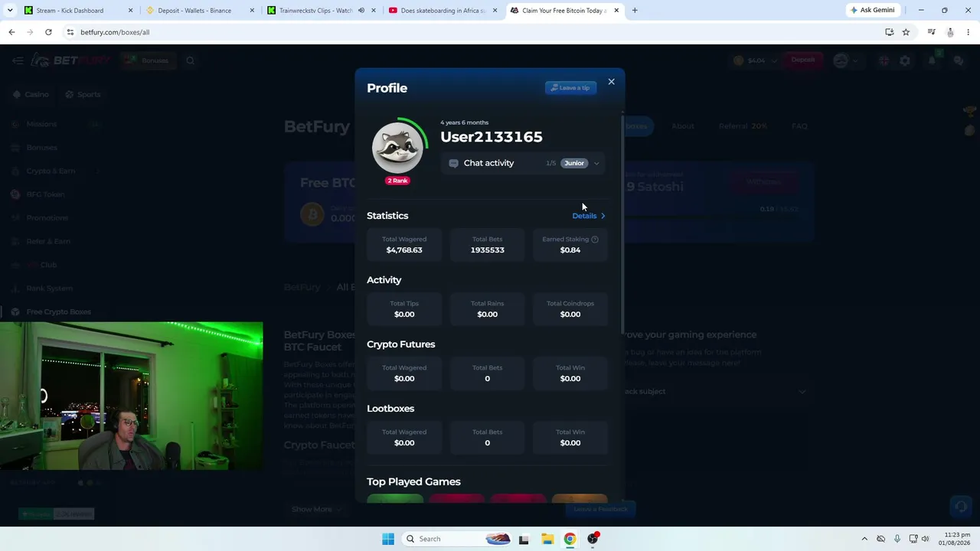Image resolution: width=980 pixels, height=551 pixels.
Task: Click the raccoon profile avatar
Action: tap(397, 147)
